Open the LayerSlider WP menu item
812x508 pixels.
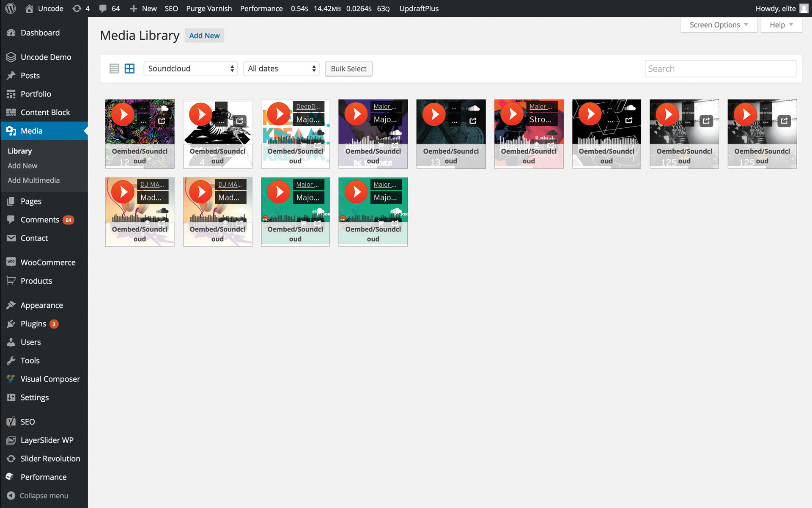pyautogui.click(x=44, y=440)
